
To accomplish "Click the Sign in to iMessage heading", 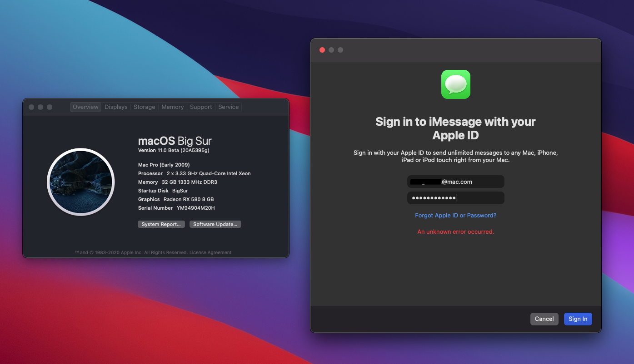I will click(455, 128).
